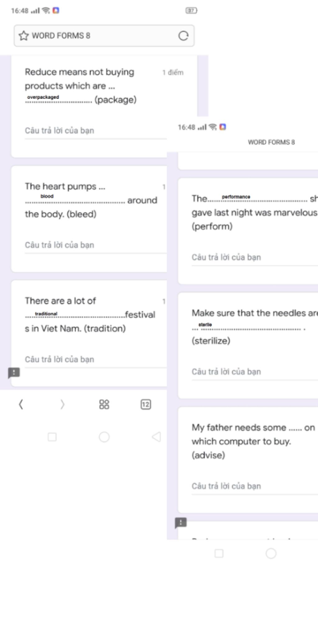
Task: Tap the home circle on right screenshot
Action: 271,553
